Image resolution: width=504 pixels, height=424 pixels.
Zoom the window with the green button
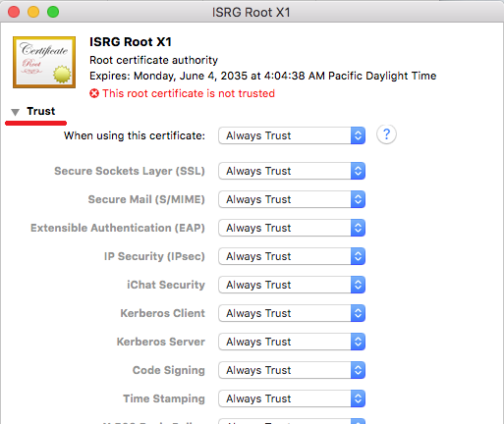(53, 12)
